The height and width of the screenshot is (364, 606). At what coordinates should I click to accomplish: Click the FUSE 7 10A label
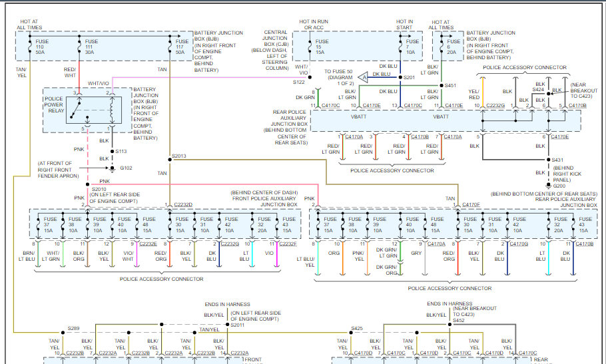coord(412,47)
